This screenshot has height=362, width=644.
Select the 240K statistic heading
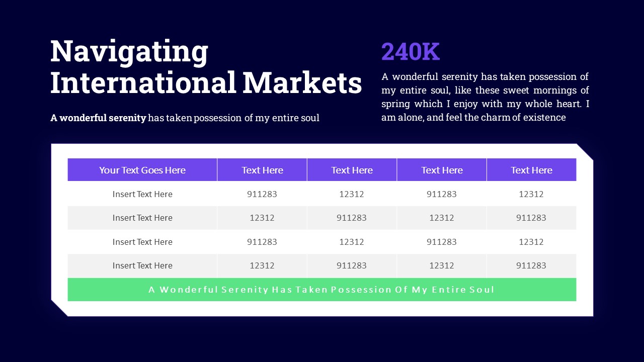click(x=411, y=52)
